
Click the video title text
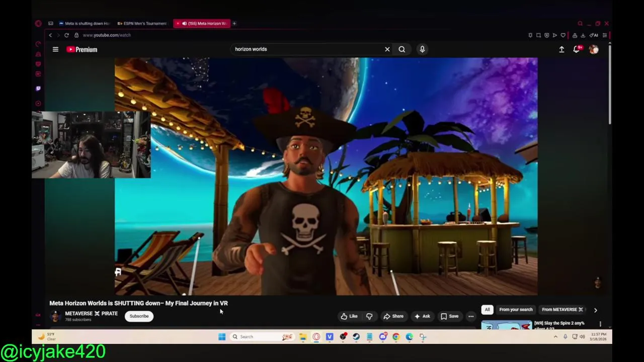coord(138,303)
